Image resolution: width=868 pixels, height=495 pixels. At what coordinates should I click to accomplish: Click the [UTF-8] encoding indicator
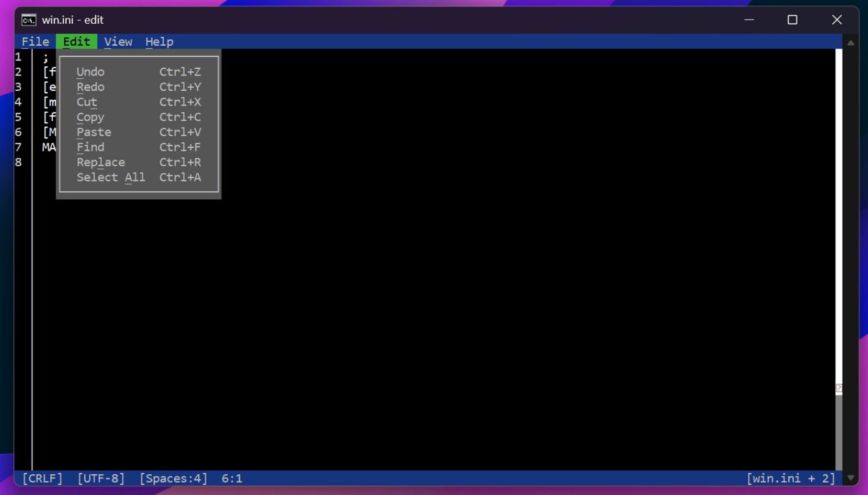[x=101, y=478]
